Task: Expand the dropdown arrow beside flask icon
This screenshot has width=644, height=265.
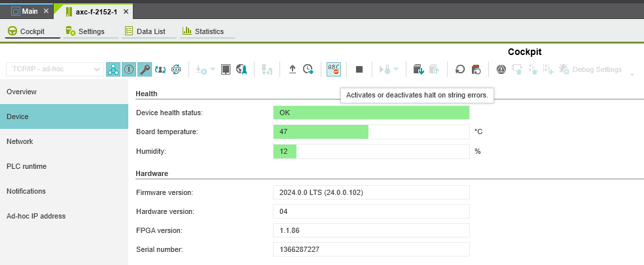Action: coord(396,69)
